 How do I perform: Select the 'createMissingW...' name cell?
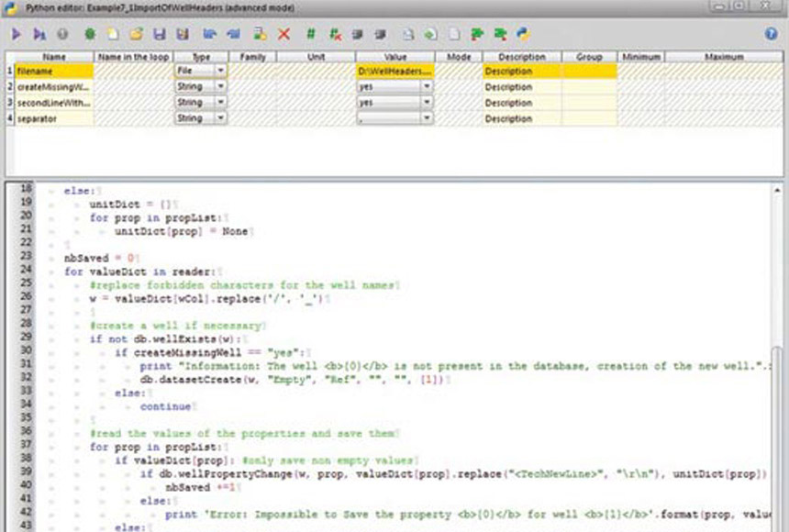point(54,87)
